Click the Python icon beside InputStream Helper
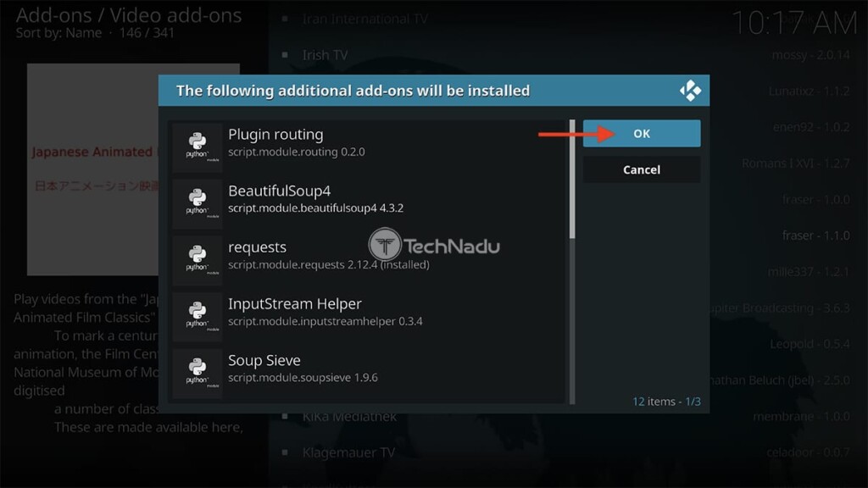 [x=197, y=316]
